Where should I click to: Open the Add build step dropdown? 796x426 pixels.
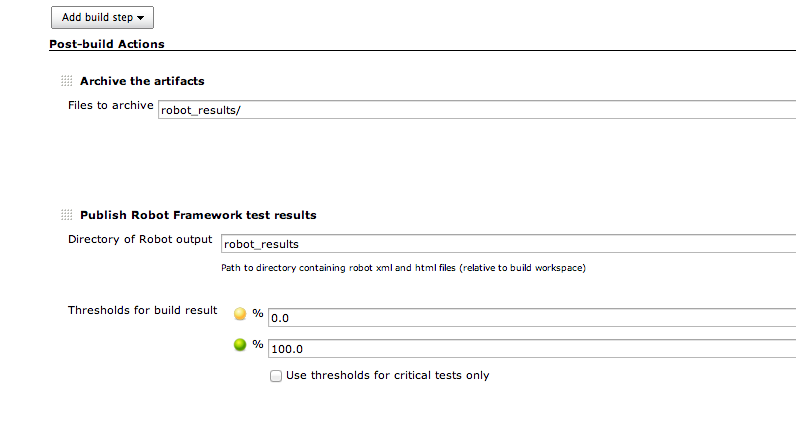pyautogui.click(x=101, y=17)
